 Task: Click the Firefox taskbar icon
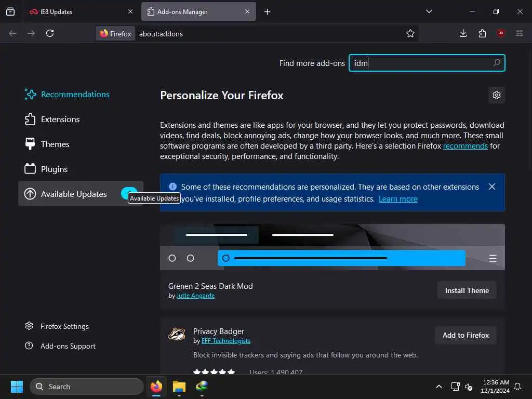[x=156, y=387]
